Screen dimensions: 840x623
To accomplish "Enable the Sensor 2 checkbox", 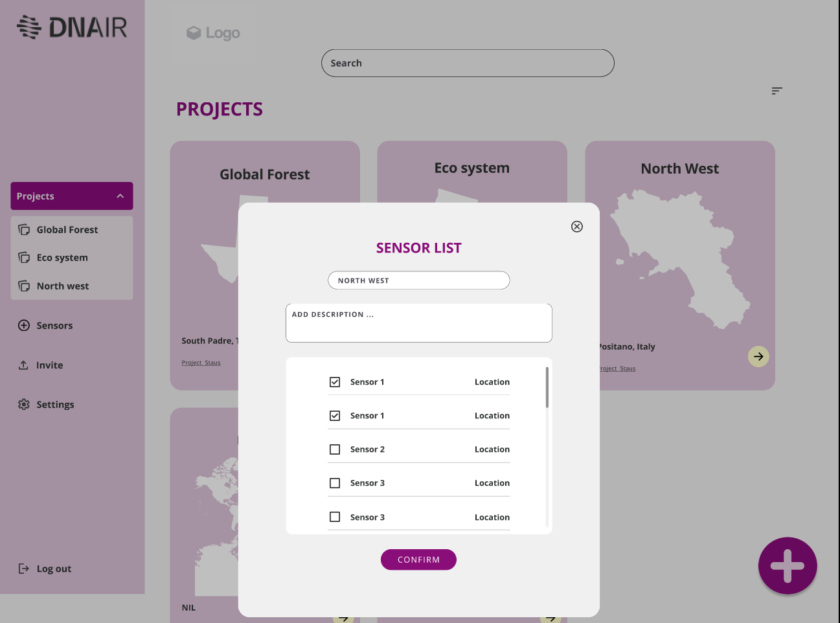I will click(x=335, y=449).
